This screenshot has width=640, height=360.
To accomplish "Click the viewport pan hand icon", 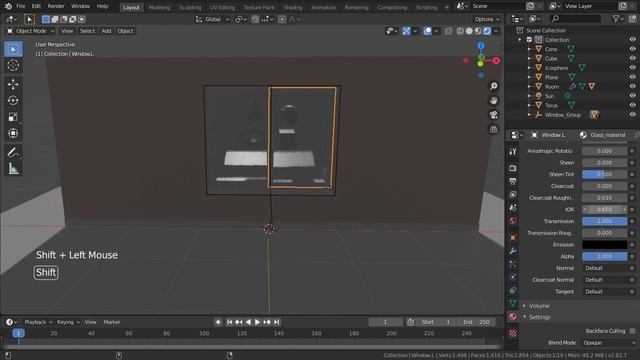I will pyautogui.click(x=494, y=100).
